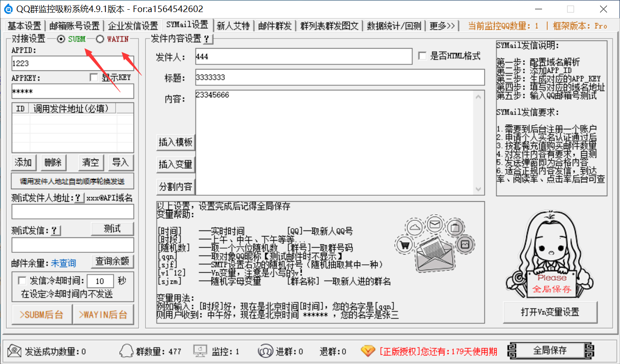Screen dimensions: 620x364
Task: Click the ID column header
Action: click(21, 109)
